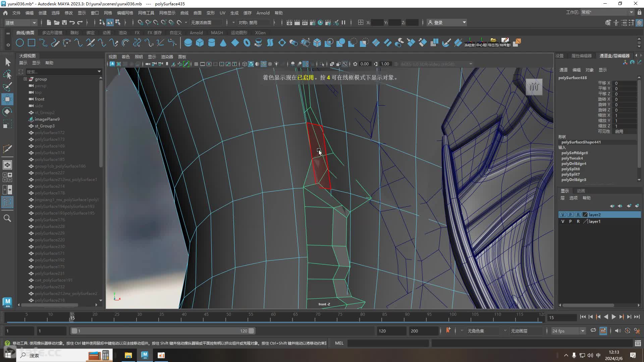Toggle outliner layout icon in left sidebar
The image size is (644, 362).
[x=7, y=202]
